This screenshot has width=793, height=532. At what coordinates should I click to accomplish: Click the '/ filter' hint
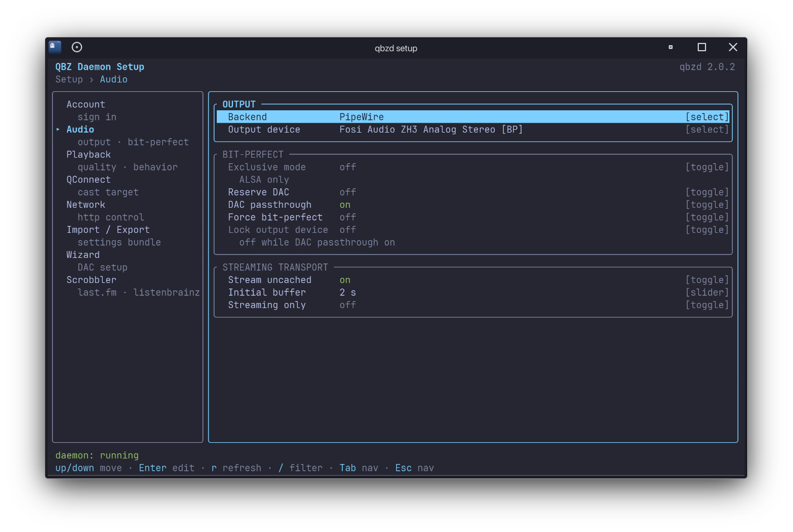pos(300,468)
